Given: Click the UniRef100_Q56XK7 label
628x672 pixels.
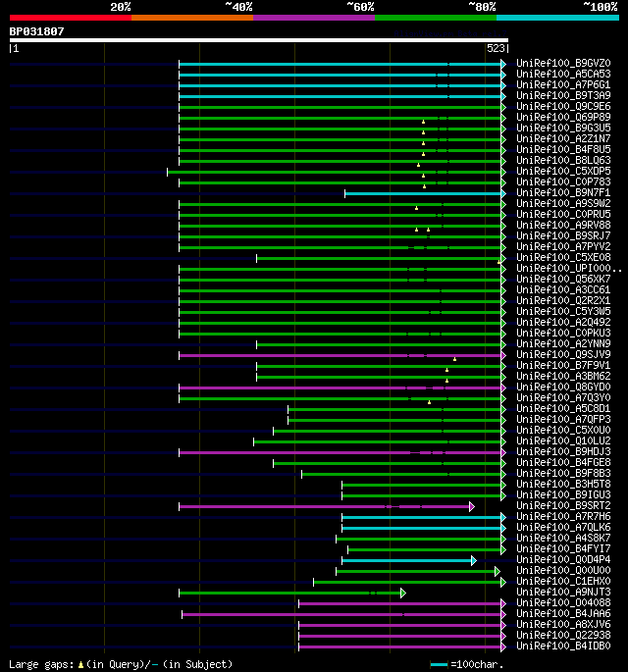Looking at the screenshot, I should tap(563, 280).
